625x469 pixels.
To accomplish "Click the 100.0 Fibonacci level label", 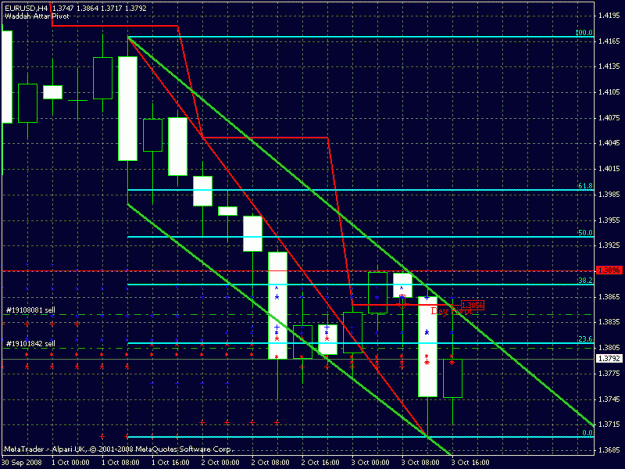I will [584, 32].
